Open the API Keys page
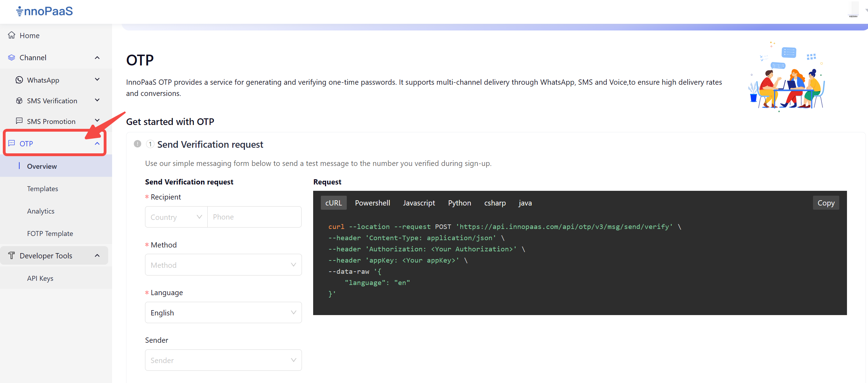This screenshot has width=868, height=383. click(40, 278)
